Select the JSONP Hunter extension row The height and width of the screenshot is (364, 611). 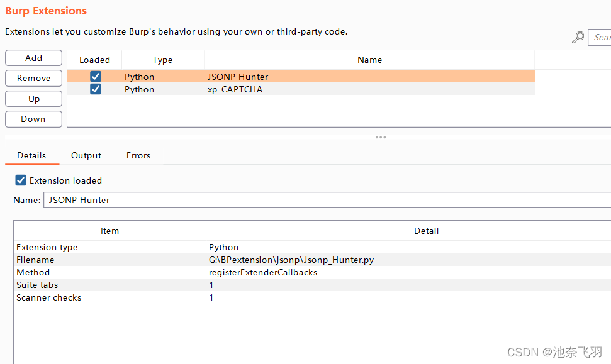[x=301, y=76]
